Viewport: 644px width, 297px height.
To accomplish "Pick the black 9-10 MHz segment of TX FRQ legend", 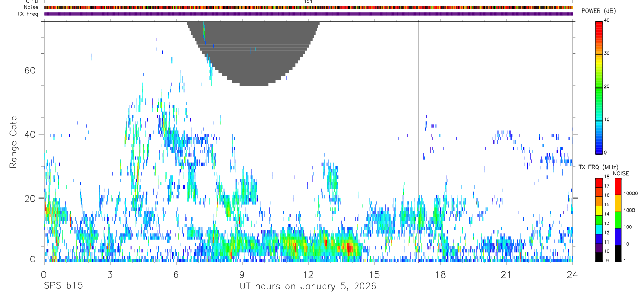I will pos(598,257).
